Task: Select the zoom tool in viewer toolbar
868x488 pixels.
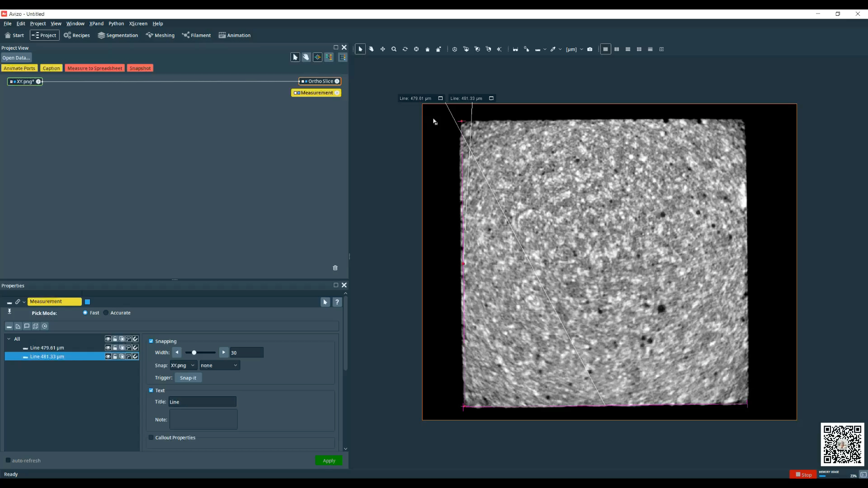Action: click(393, 49)
